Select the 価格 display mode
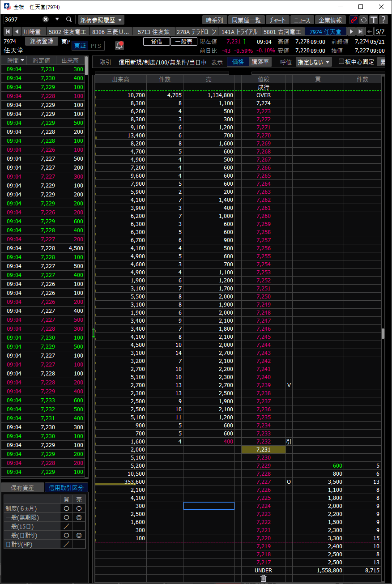Viewport: 392px width, 584px height. click(238, 62)
